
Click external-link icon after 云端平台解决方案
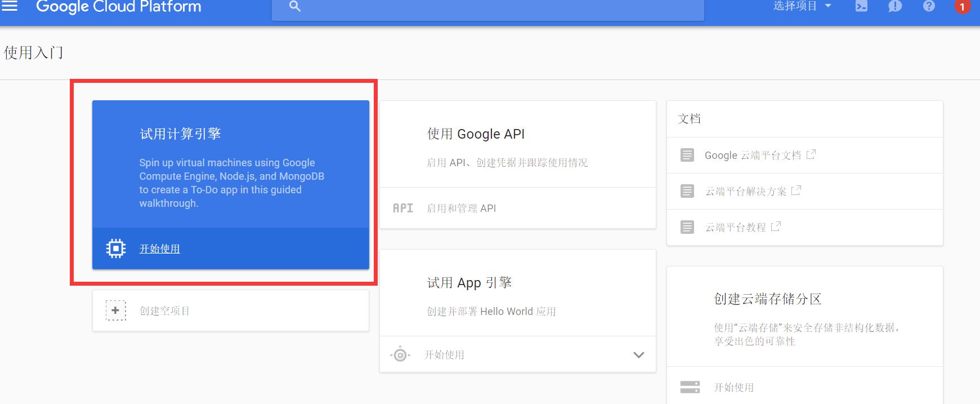[796, 190]
